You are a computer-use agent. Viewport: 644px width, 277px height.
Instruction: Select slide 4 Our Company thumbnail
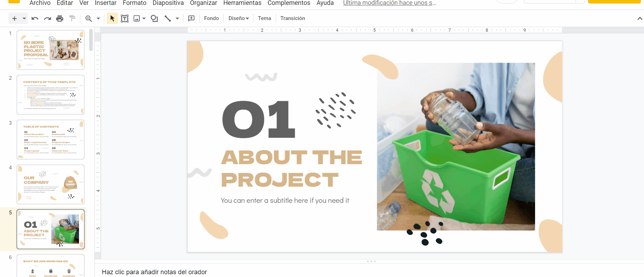point(51,184)
